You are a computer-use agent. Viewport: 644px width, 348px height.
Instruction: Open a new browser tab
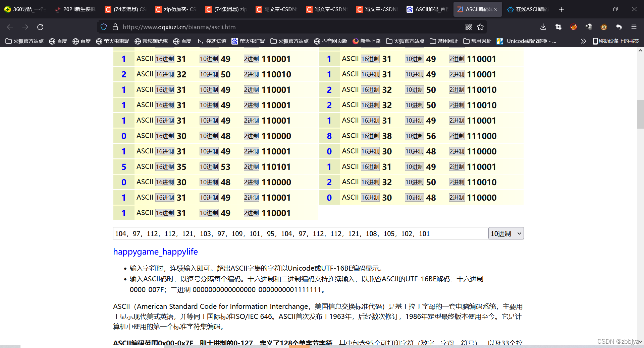[x=561, y=9]
